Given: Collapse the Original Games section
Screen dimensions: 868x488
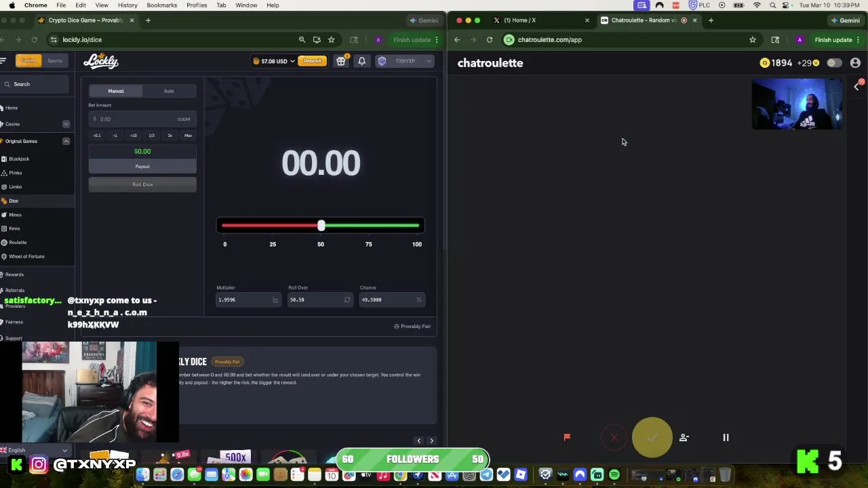Looking at the screenshot, I should [66, 141].
